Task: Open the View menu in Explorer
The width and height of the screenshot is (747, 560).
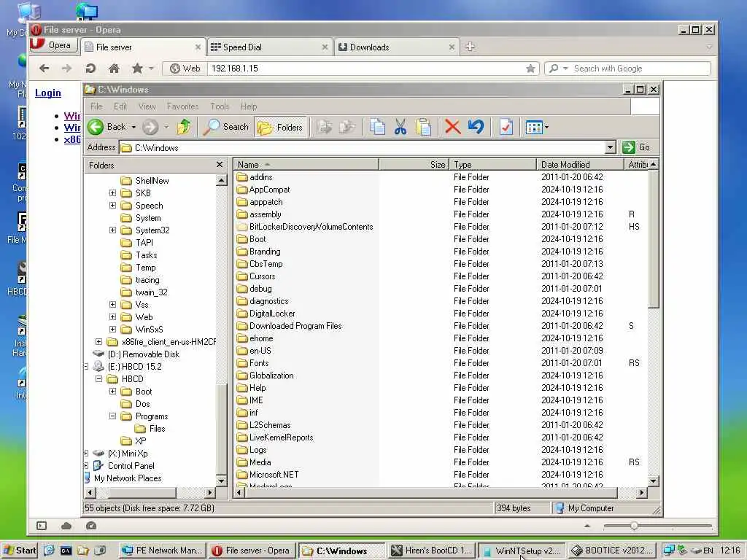Action: 147,106
